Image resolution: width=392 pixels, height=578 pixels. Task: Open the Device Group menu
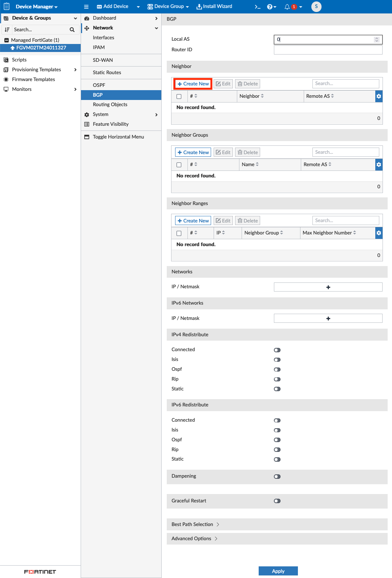point(168,7)
